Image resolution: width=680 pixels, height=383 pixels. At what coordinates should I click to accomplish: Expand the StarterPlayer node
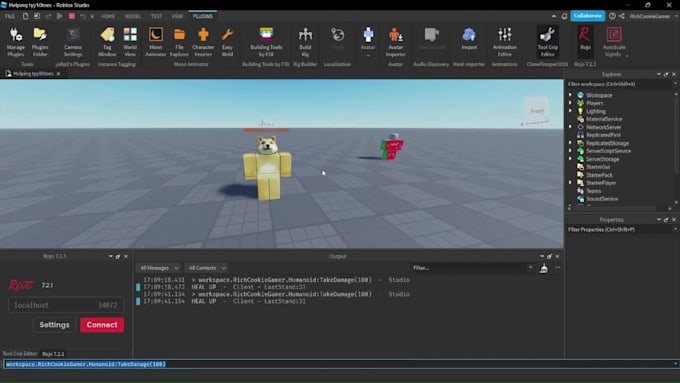[570, 183]
